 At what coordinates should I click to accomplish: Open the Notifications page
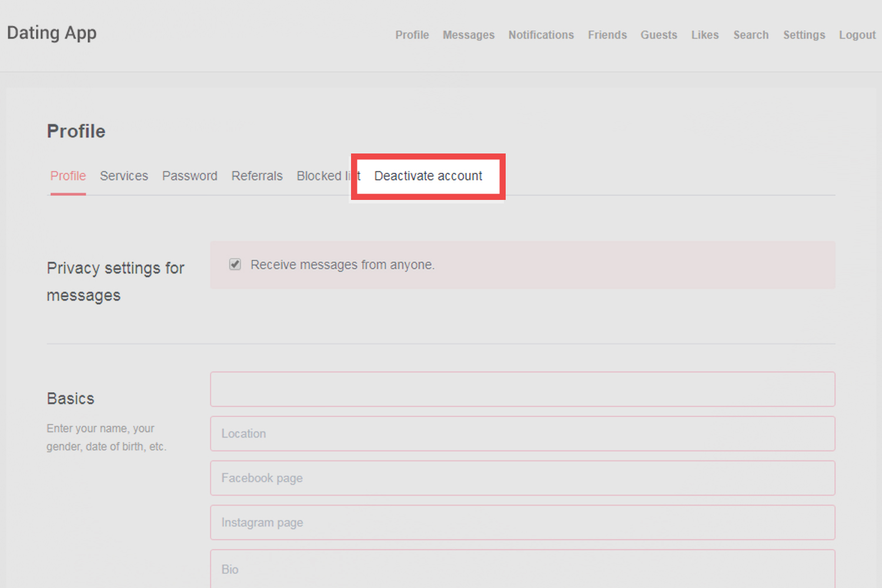(x=541, y=35)
